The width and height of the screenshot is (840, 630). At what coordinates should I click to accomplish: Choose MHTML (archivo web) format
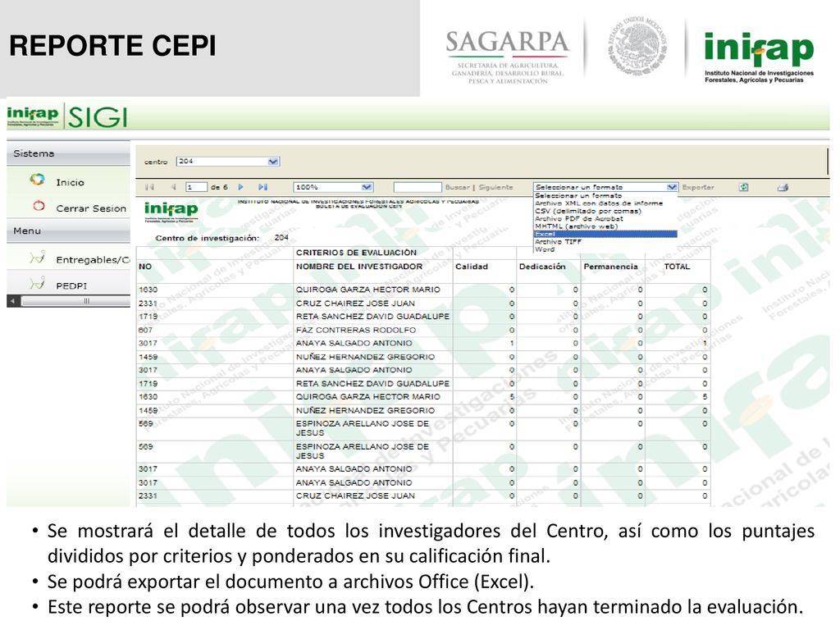click(576, 226)
